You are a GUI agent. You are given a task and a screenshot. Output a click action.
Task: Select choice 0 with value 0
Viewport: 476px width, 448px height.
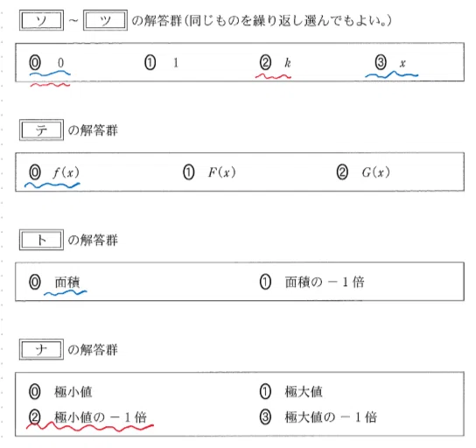tap(46, 62)
